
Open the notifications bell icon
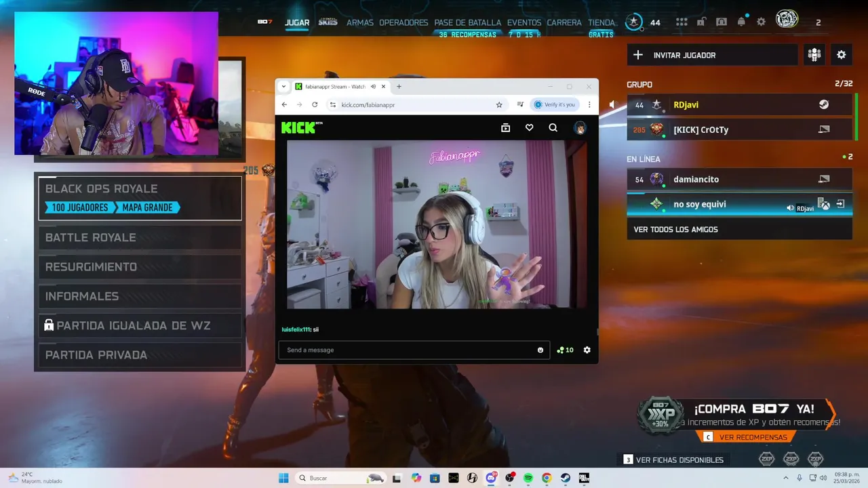pos(741,22)
